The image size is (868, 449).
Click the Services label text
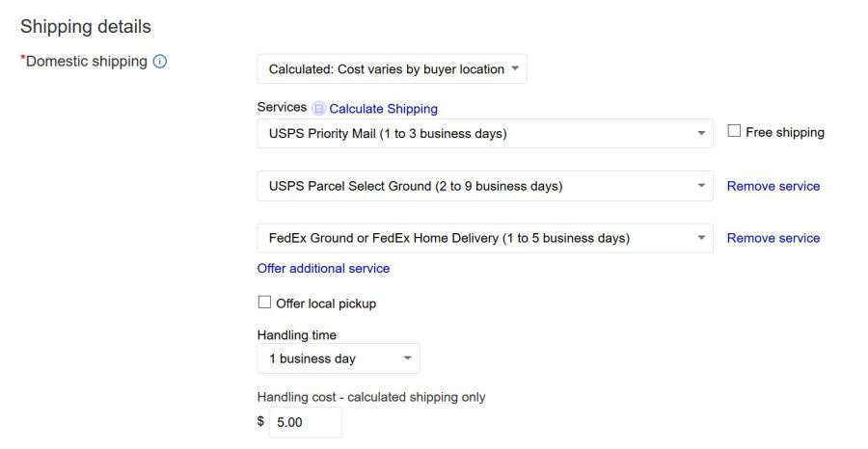[282, 108]
